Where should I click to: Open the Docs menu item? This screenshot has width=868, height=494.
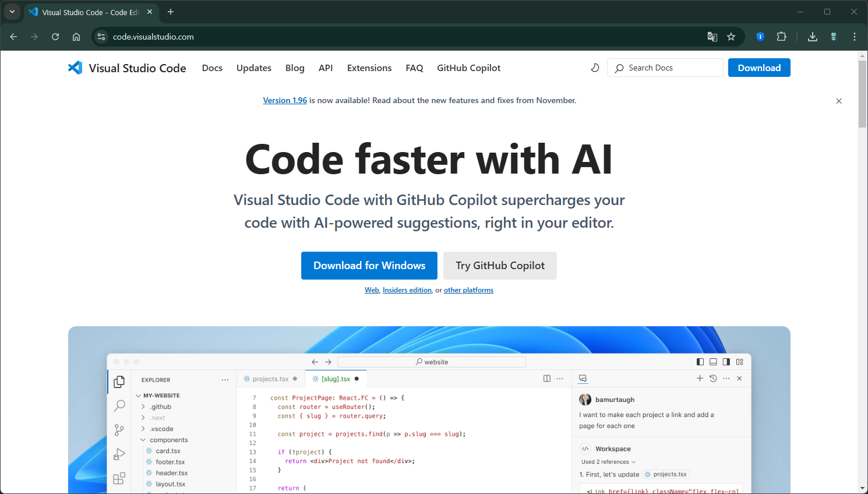pos(212,68)
